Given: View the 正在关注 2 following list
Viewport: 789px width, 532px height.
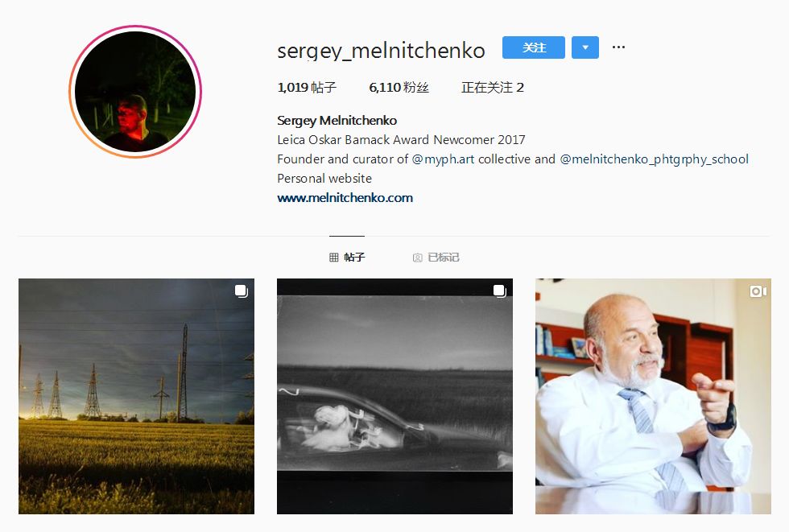Looking at the screenshot, I should tap(493, 88).
